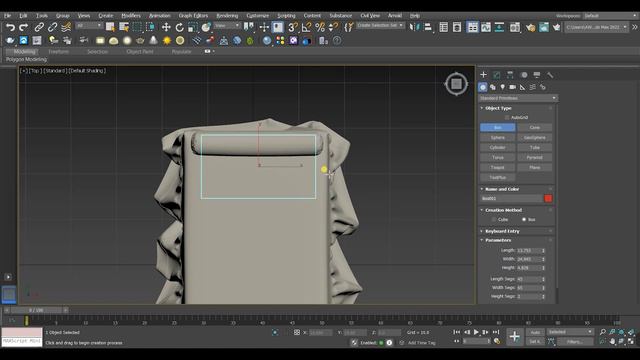Open the Workspaces Default dropdown
This screenshot has width=640, height=360.
611,16
